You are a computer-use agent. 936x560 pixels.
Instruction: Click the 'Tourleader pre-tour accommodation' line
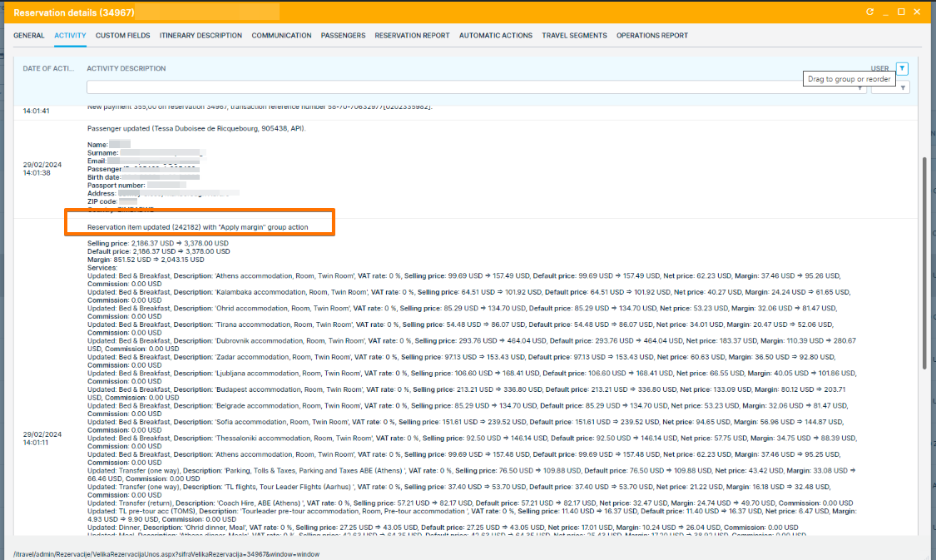(472, 515)
